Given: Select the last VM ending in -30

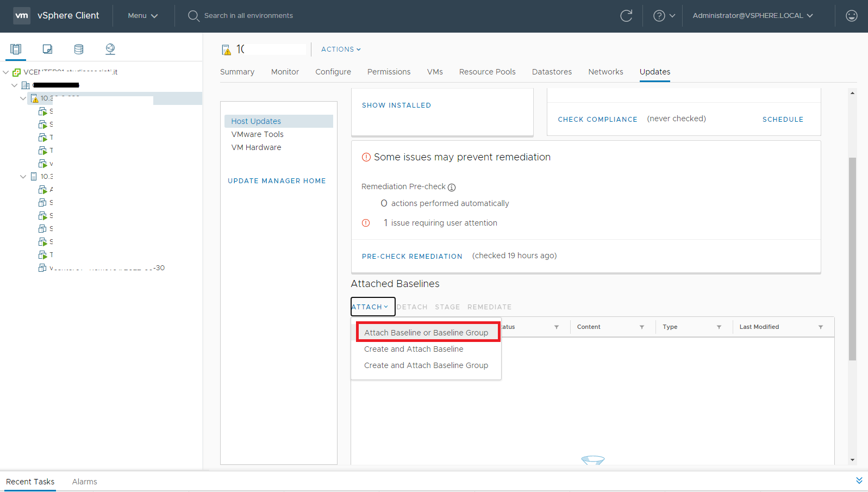Looking at the screenshot, I should tap(102, 268).
